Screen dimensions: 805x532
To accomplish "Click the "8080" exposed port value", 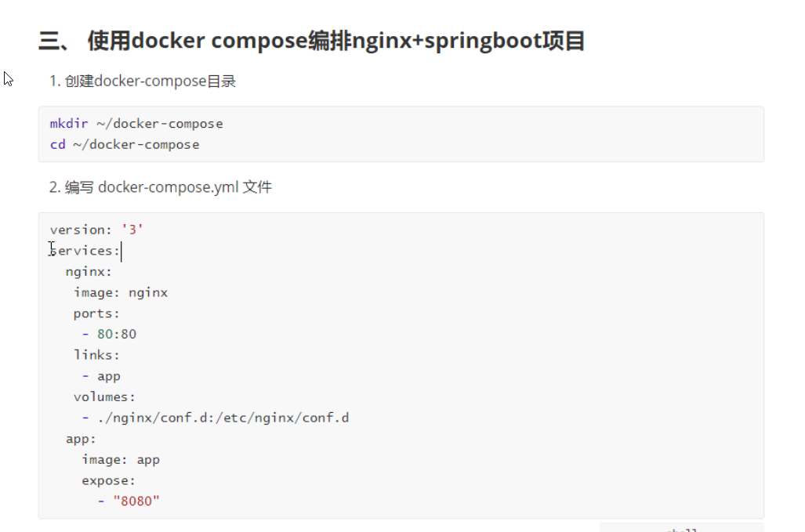I will (136, 501).
